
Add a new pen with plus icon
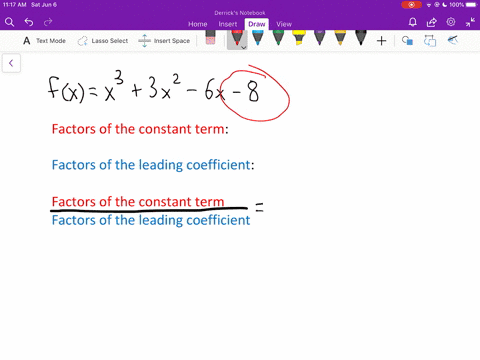click(381, 41)
